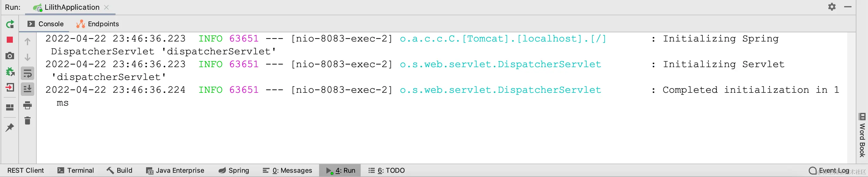Pin the Run tab with pin icon
The image size is (868, 177).
(x=10, y=128)
